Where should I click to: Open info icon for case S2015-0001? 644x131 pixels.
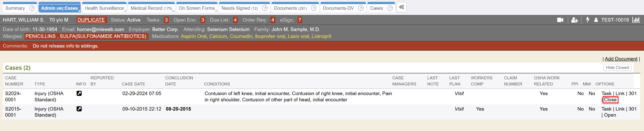(79, 109)
